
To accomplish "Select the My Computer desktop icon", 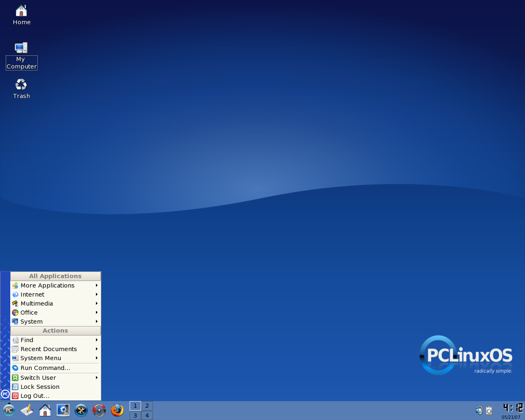I will [x=21, y=56].
